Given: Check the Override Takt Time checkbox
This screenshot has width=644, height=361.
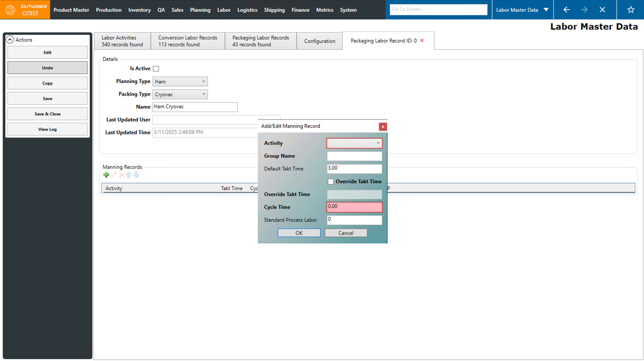Looking at the screenshot, I should [x=331, y=182].
